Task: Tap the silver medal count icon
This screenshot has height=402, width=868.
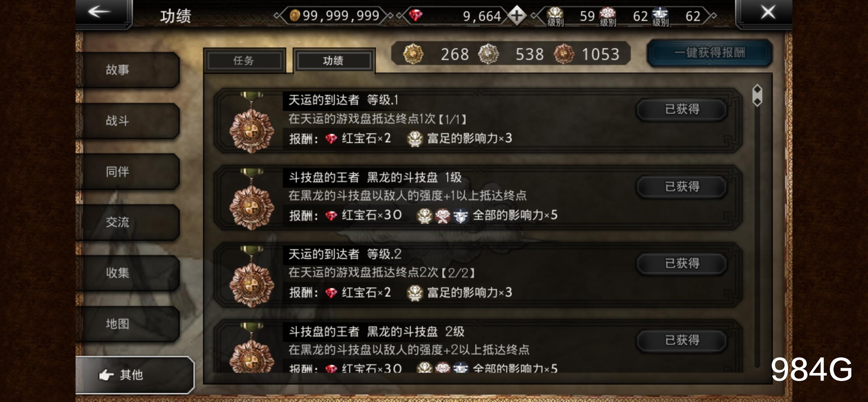Action: pos(488,54)
